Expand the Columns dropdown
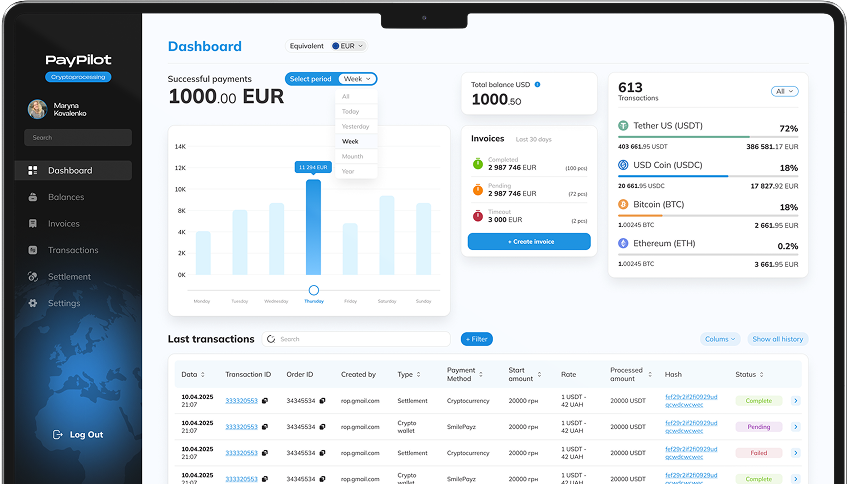Image resolution: width=848 pixels, height=484 pixels. coord(720,339)
